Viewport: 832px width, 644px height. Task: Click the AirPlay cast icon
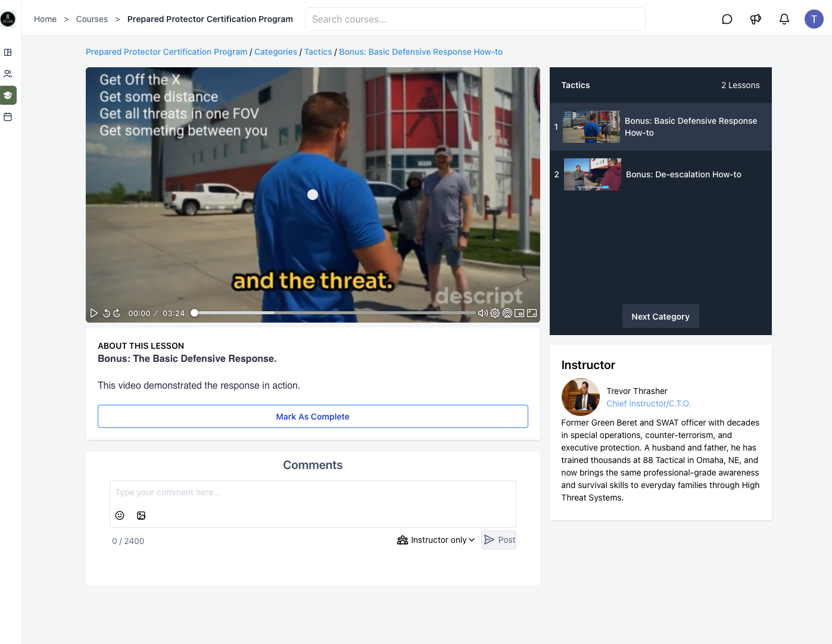click(x=507, y=313)
